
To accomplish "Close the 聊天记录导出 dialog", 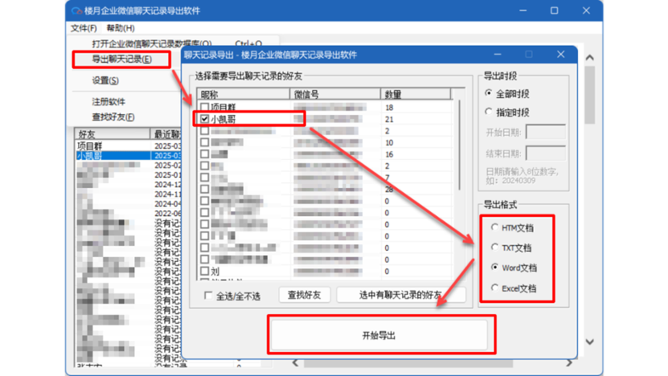I will [x=561, y=55].
